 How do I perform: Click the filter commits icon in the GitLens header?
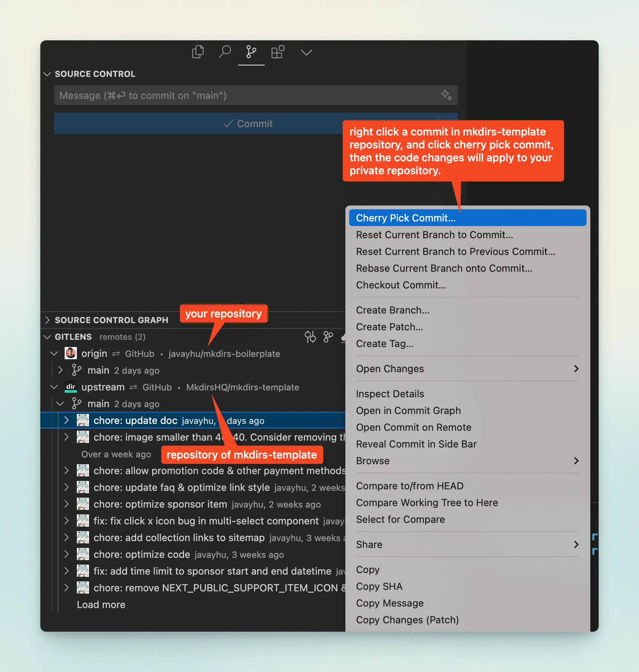tap(310, 337)
